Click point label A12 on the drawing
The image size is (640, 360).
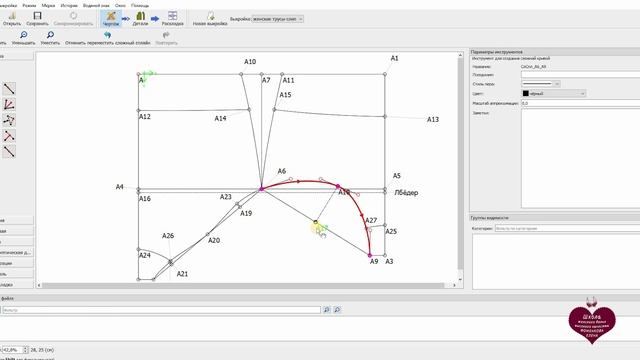(144, 117)
